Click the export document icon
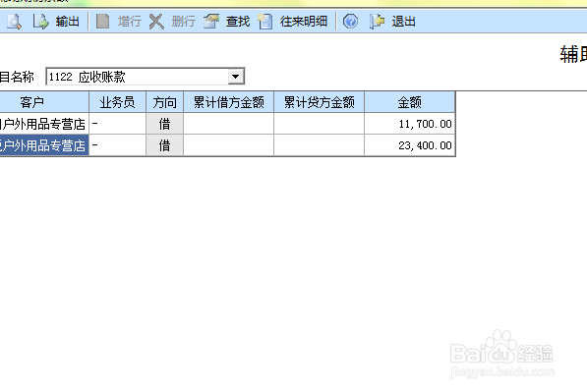 [x=40, y=22]
